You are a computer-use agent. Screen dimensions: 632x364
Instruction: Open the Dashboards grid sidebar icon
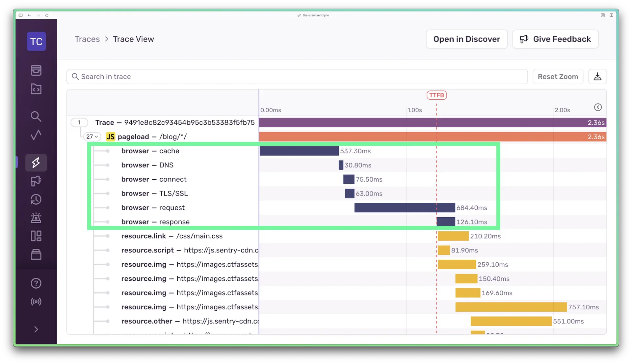coord(36,236)
